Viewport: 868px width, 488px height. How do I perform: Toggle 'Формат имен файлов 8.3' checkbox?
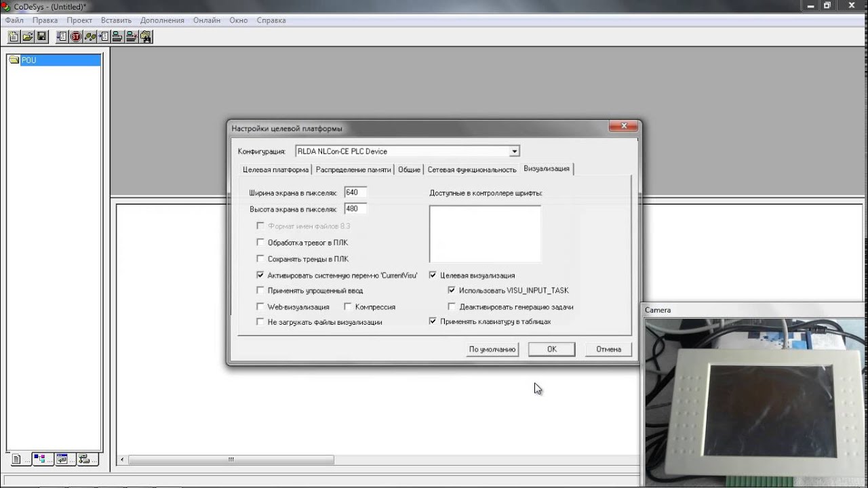point(260,226)
